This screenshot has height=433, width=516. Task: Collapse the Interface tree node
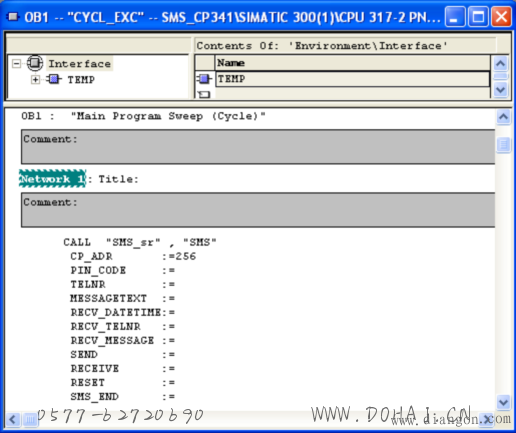[16, 63]
